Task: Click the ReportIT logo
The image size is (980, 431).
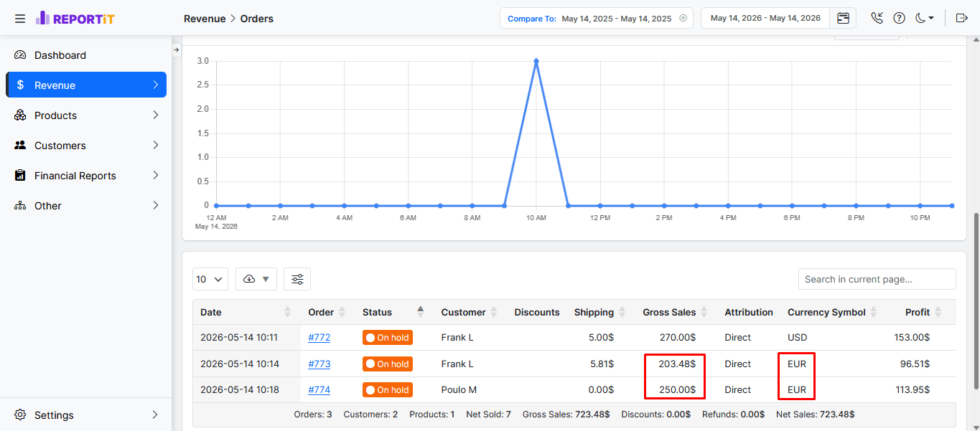Action: pos(75,19)
